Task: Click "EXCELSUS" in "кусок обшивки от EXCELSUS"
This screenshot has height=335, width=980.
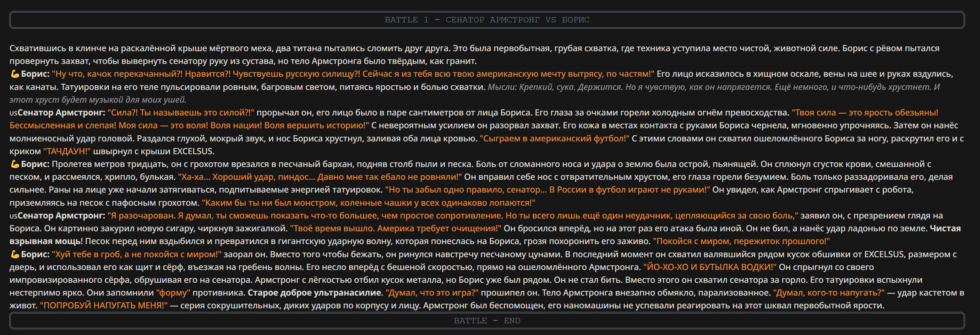Action: coord(884,254)
